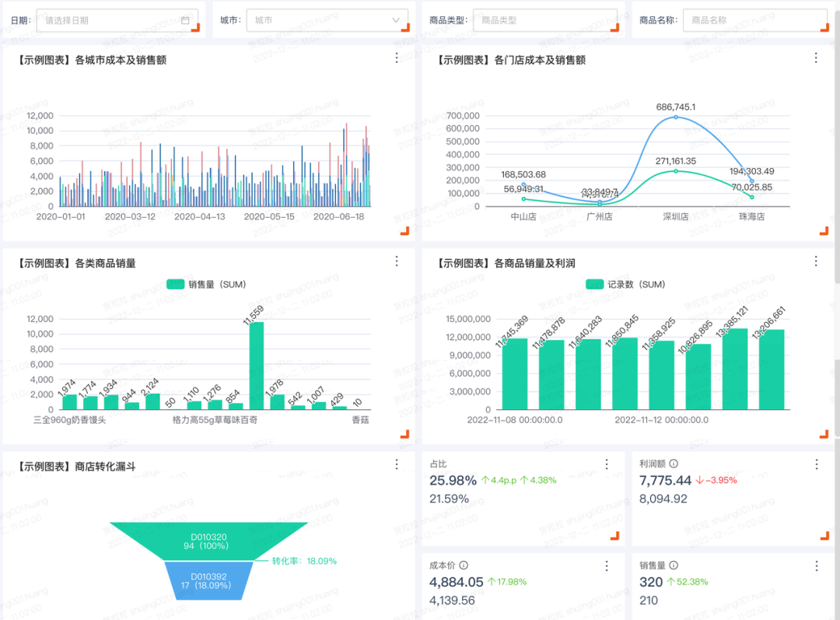Click the orange corner handle of 城市 filter
The height and width of the screenshot is (620, 840).
click(x=405, y=28)
